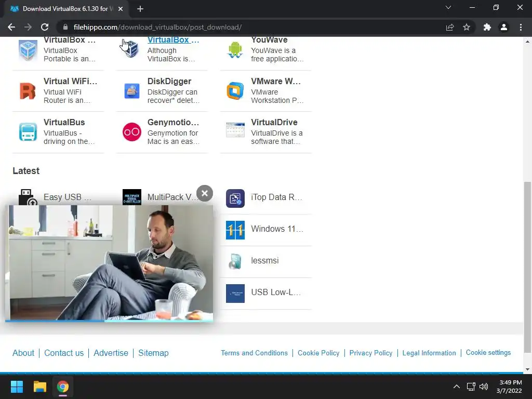Click the Chrome taskbar icon
532x399 pixels.
click(63, 387)
